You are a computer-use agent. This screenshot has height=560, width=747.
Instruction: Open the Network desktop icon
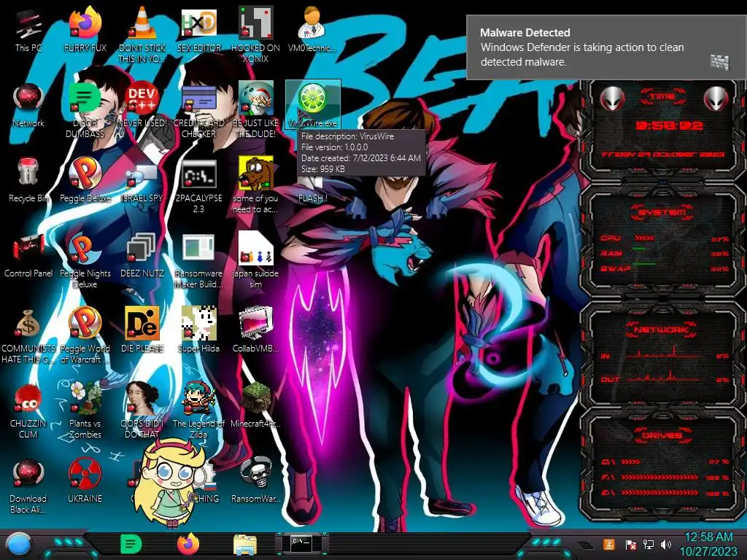point(28,106)
